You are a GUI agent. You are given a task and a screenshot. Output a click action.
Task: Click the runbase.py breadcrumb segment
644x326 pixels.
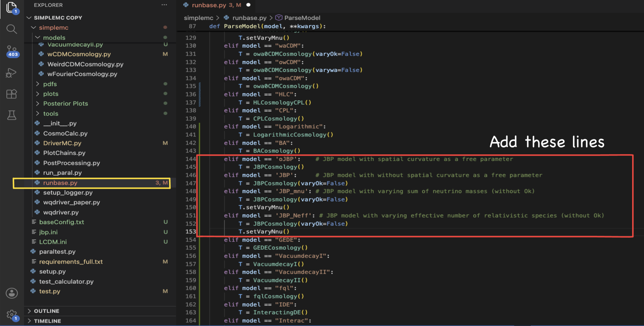click(x=249, y=18)
